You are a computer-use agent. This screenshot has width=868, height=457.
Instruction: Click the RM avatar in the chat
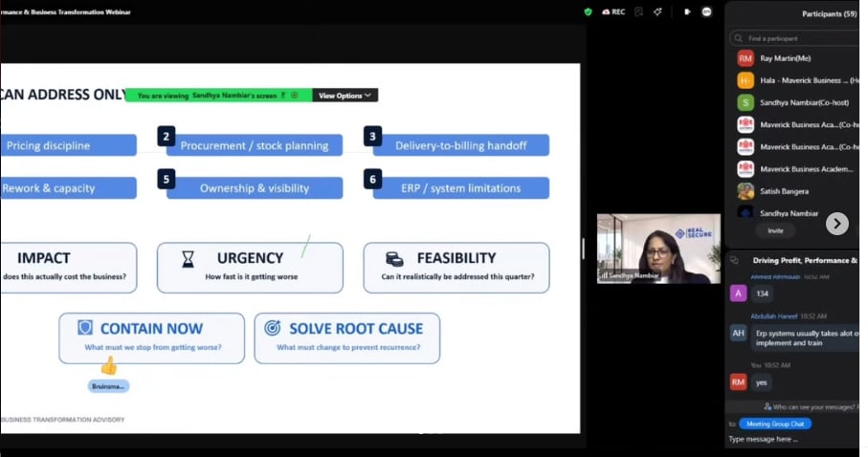[739, 381]
